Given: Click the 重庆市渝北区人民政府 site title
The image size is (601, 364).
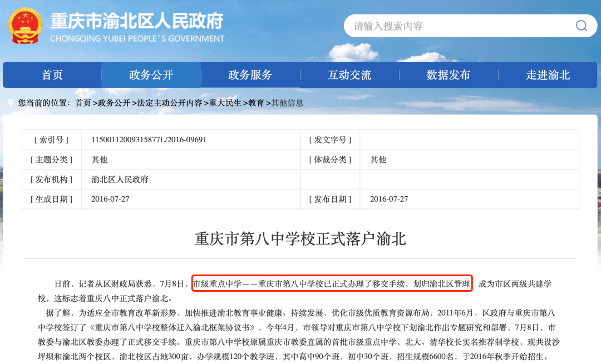Looking at the screenshot, I should [137, 21].
